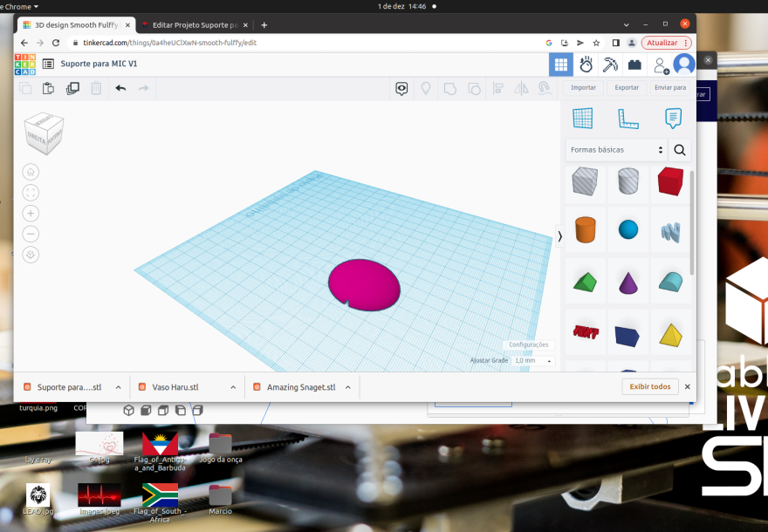
Task: Collapse the shapes panel with the chevron
Action: (559, 236)
